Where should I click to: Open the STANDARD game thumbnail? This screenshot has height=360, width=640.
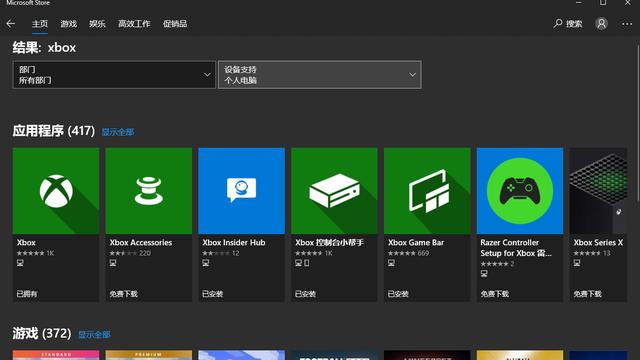(x=56, y=355)
